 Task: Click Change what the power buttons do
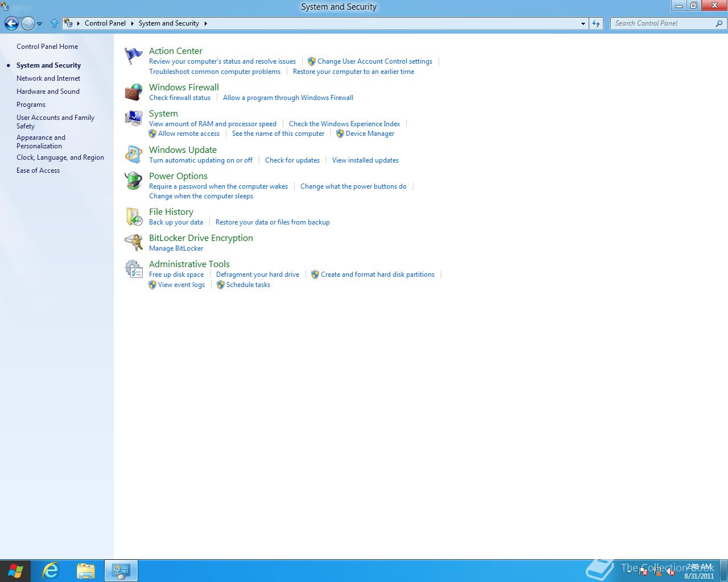point(353,186)
